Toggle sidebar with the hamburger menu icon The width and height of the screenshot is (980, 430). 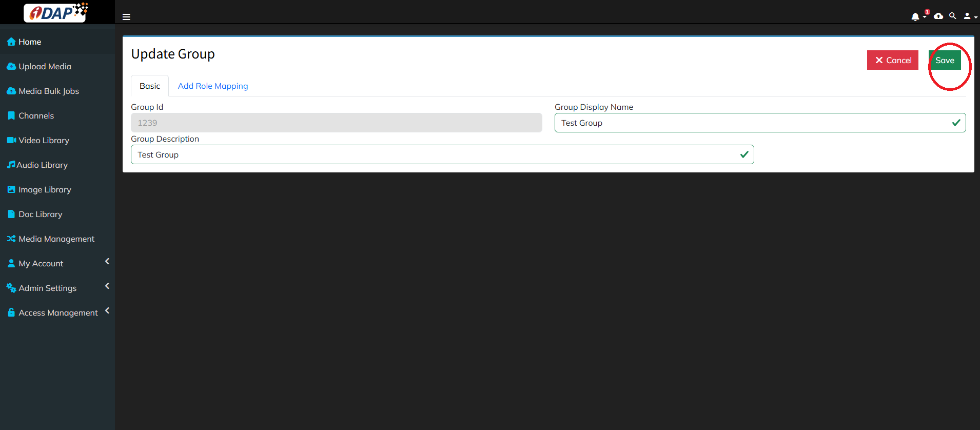pos(126,17)
